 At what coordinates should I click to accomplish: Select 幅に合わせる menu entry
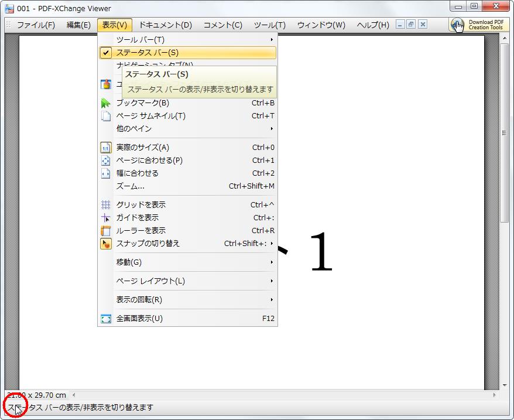pos(187,173)
